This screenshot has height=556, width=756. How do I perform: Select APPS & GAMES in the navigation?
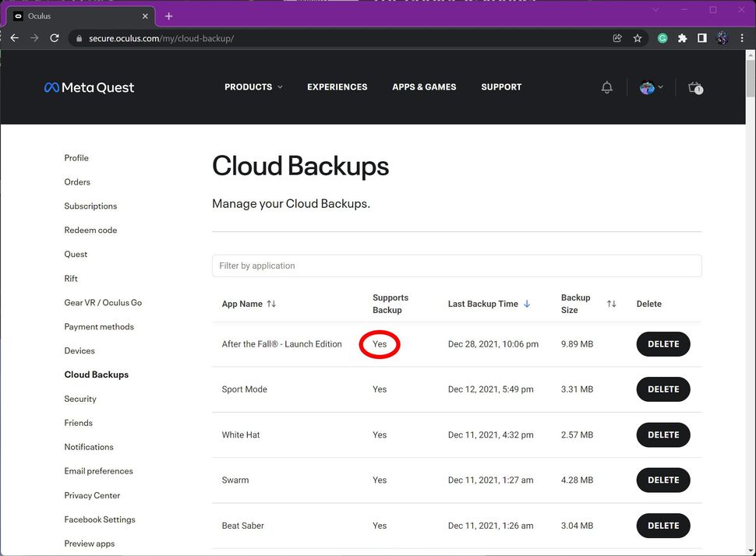tap(424, 87)
